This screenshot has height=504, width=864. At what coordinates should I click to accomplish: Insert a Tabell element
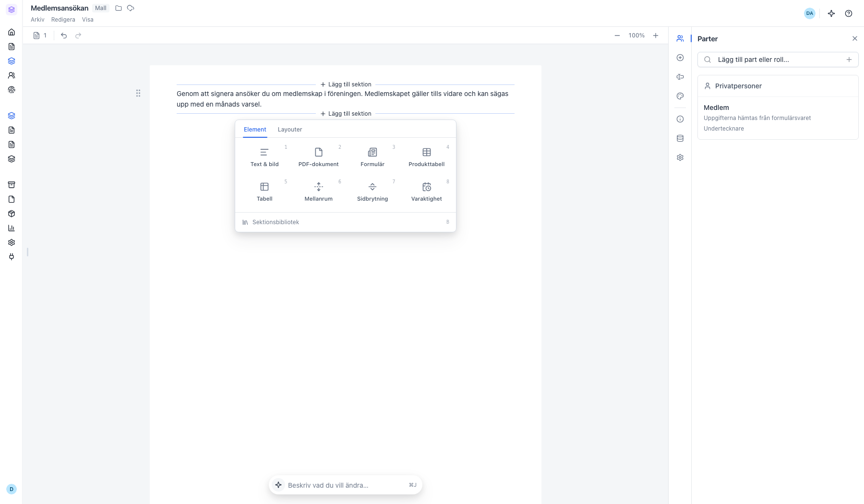(264, 192)
